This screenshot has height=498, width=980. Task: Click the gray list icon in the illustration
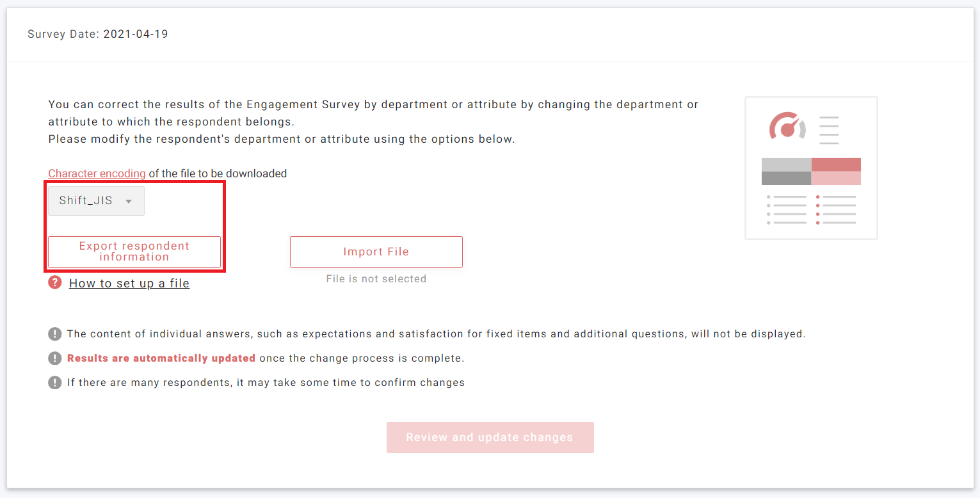point(787,210)
